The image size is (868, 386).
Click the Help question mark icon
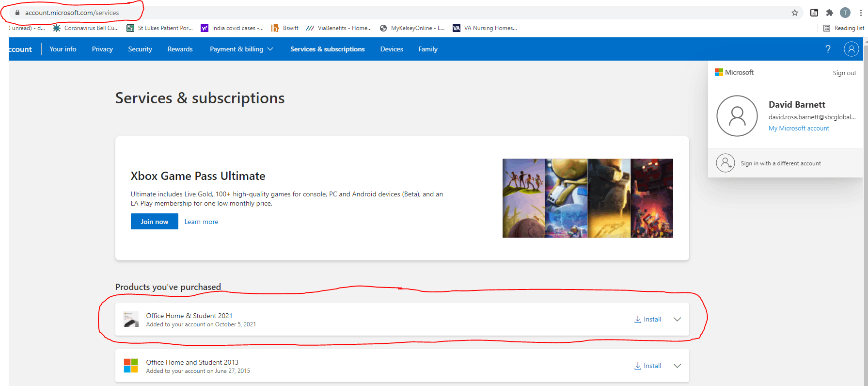pos(828,49)
